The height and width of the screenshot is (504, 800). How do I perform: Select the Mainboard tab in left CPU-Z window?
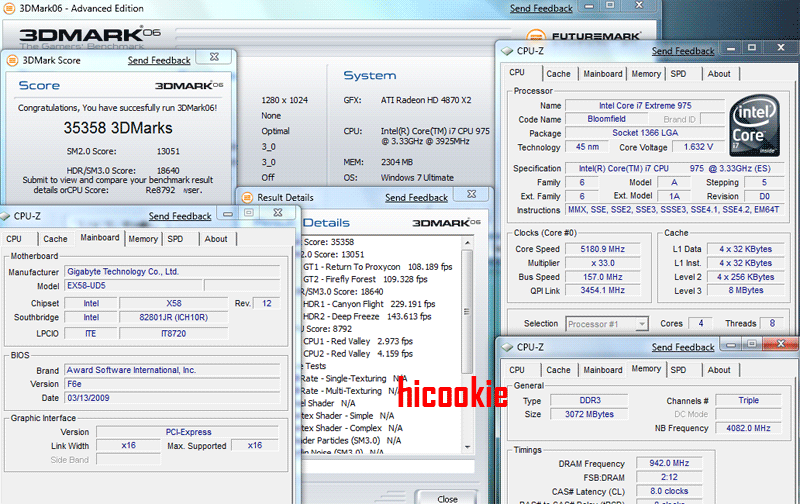pyautogui.click(x=99, y=238)
